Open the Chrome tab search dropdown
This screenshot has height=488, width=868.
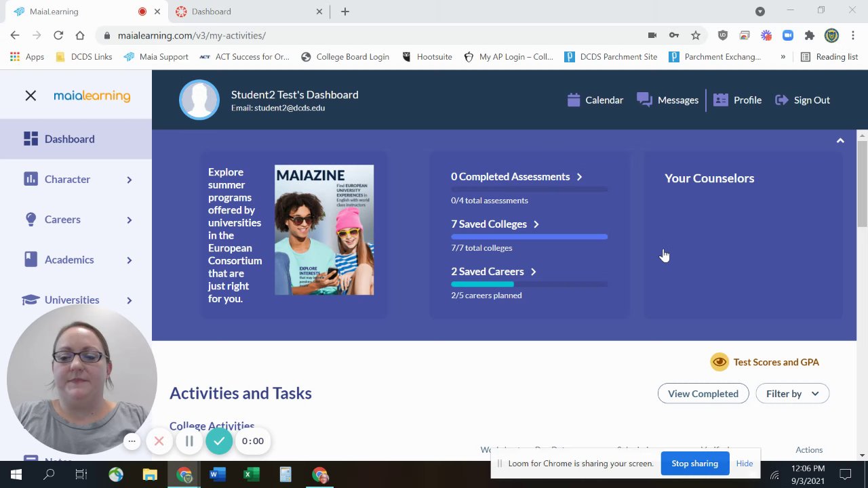[760, 12]
